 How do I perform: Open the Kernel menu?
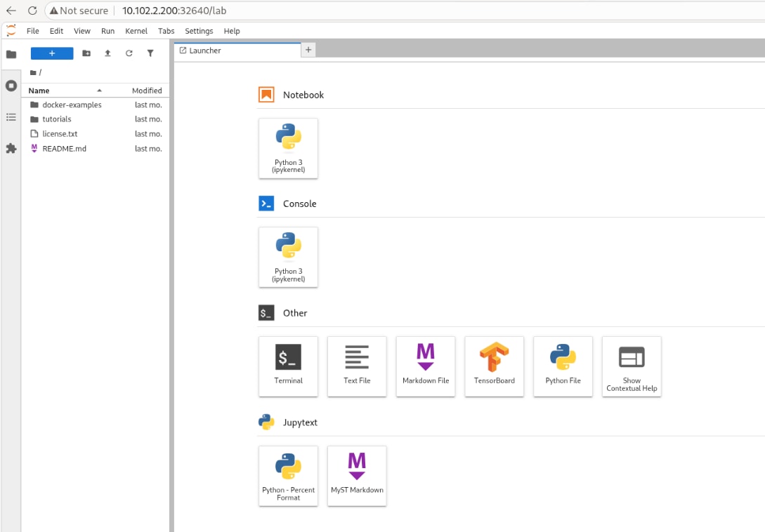point(136,31)
